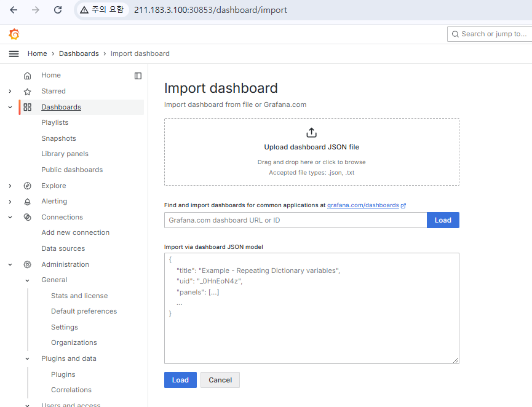
Task: Open Plugins and data
Action: [69, 358]
